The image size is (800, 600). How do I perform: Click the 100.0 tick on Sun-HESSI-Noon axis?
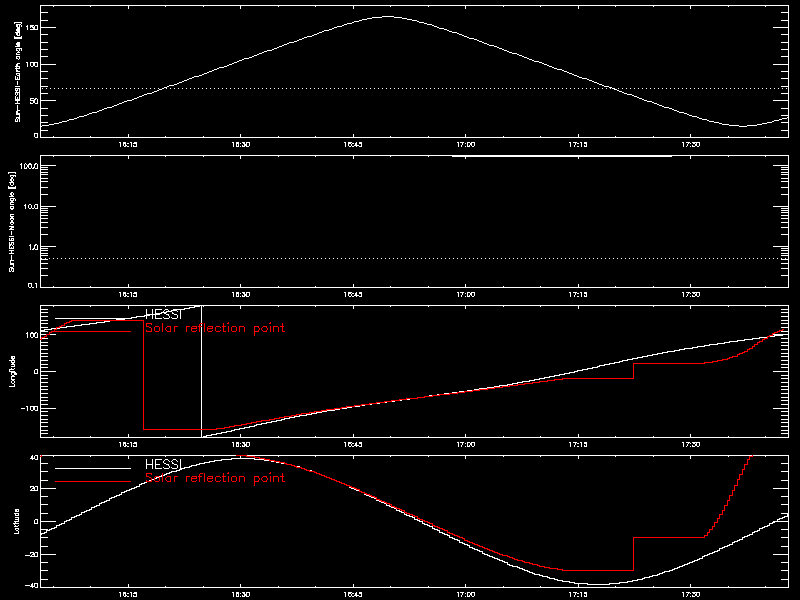(x=29, y=166)
